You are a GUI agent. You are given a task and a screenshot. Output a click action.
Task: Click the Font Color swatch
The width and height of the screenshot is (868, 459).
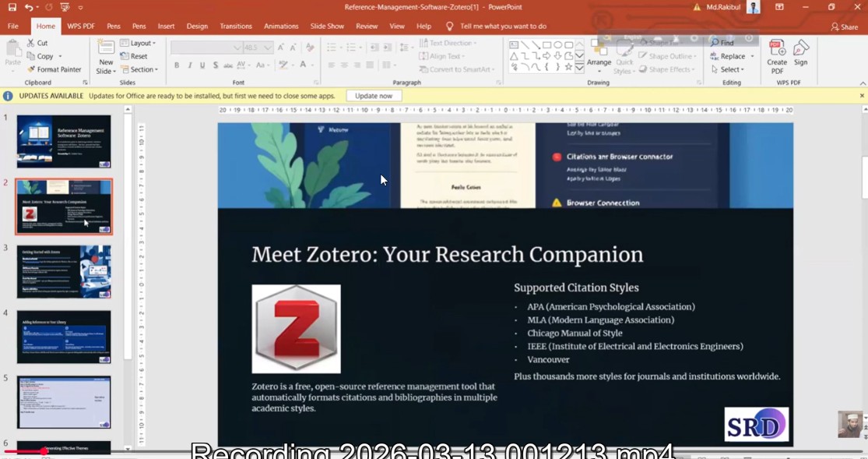coord(304,65)
